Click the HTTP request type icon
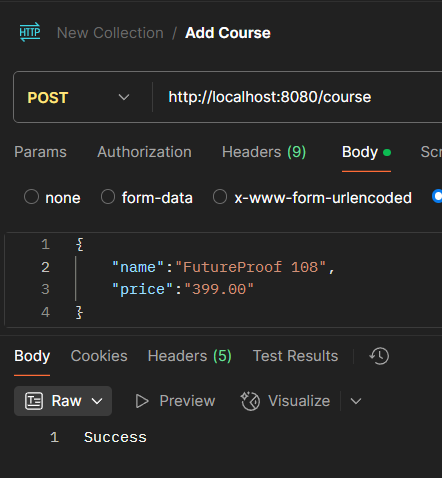442x478 pixels. [30, 32]
